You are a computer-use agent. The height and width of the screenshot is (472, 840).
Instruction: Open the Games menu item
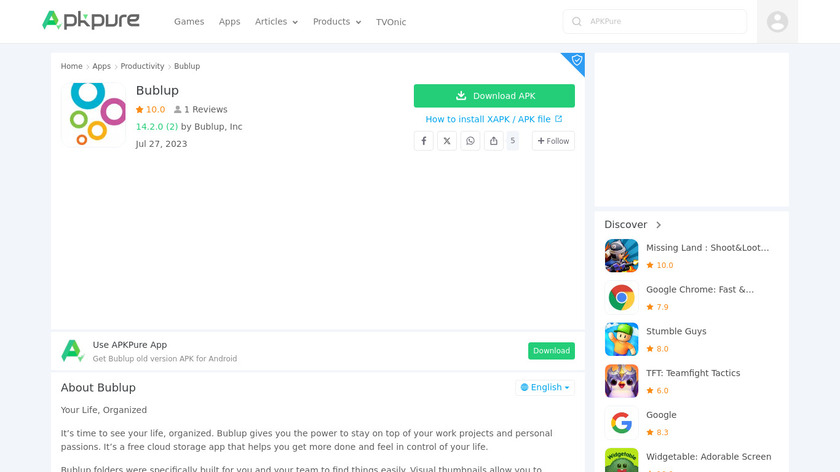189,21
